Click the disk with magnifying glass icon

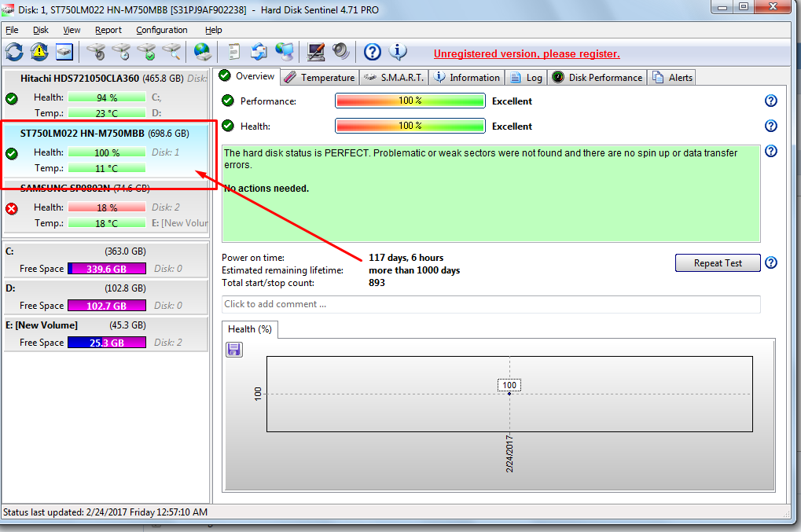pyautogui.click(x=171, y=52)
